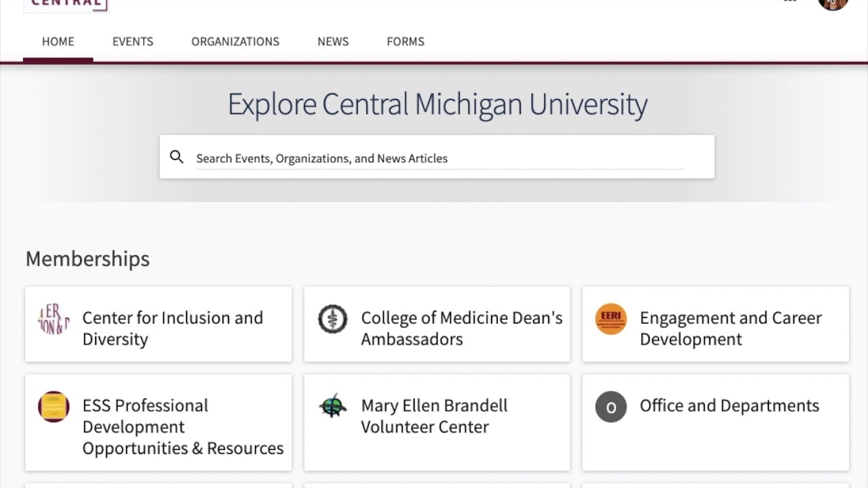Open Office and Departments membership card
The height and width of the screenshot is (488, 868).
click(x=715, y=422)
